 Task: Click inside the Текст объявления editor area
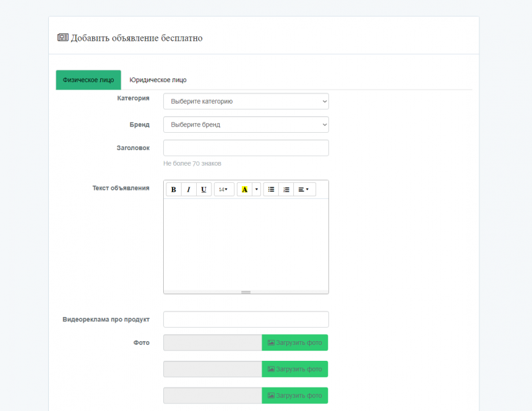[246, 245]
